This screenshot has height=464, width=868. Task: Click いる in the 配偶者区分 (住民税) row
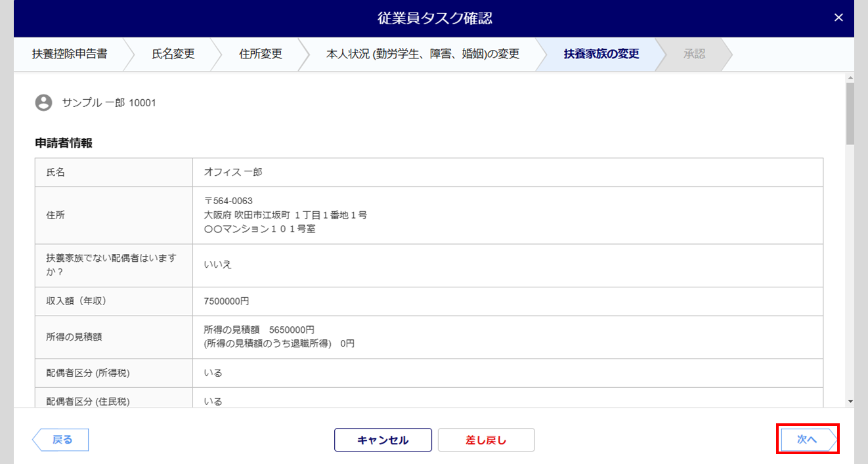tap(213, 401)
